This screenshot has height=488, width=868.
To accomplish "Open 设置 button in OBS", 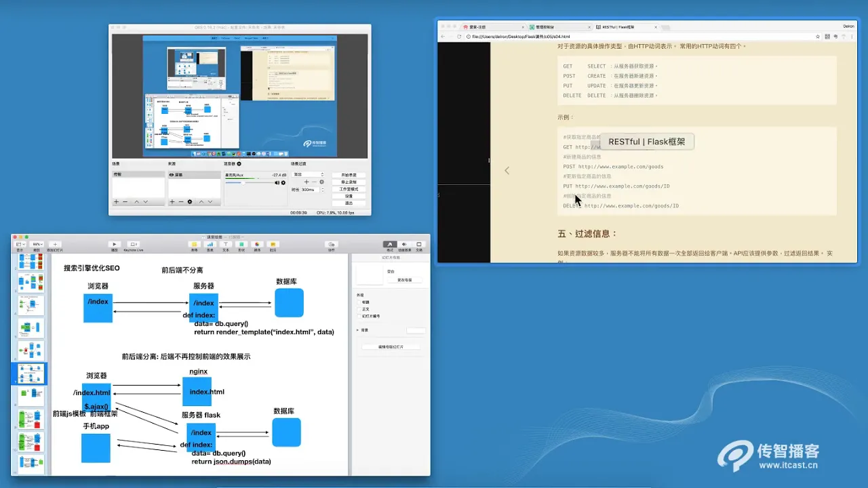I will (x=349, y=196).
